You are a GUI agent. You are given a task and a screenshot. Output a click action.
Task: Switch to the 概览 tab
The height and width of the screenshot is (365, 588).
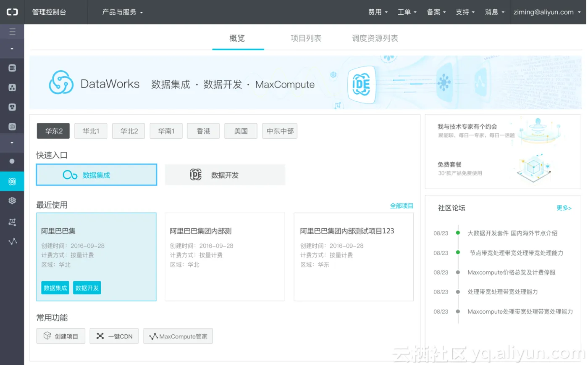point(237,38)
